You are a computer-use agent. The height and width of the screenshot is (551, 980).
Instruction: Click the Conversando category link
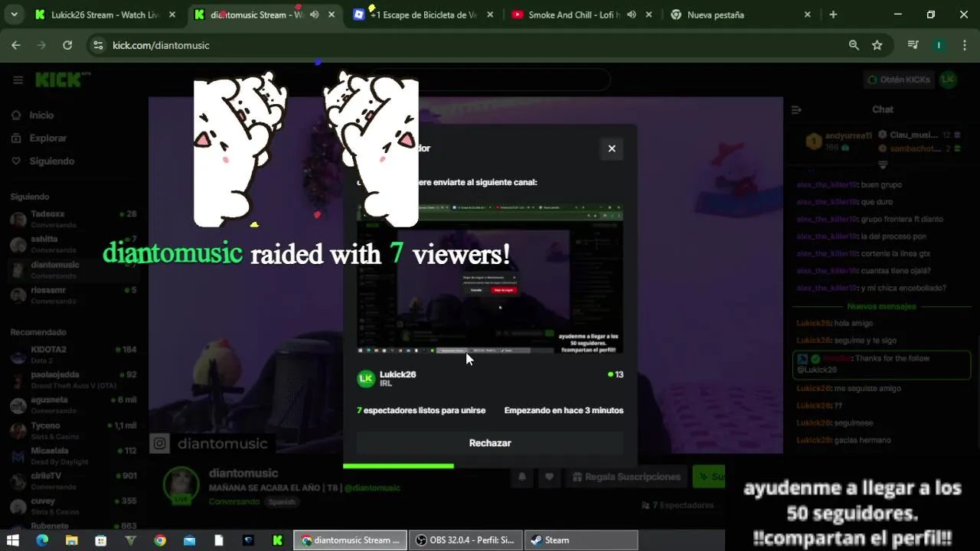234,502
